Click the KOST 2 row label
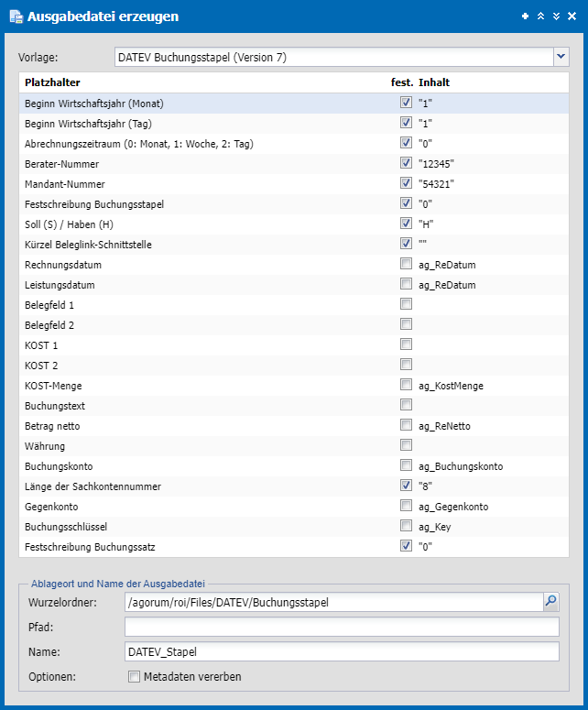588x710 pixels. pyautogui.click(x=41, y=366)
